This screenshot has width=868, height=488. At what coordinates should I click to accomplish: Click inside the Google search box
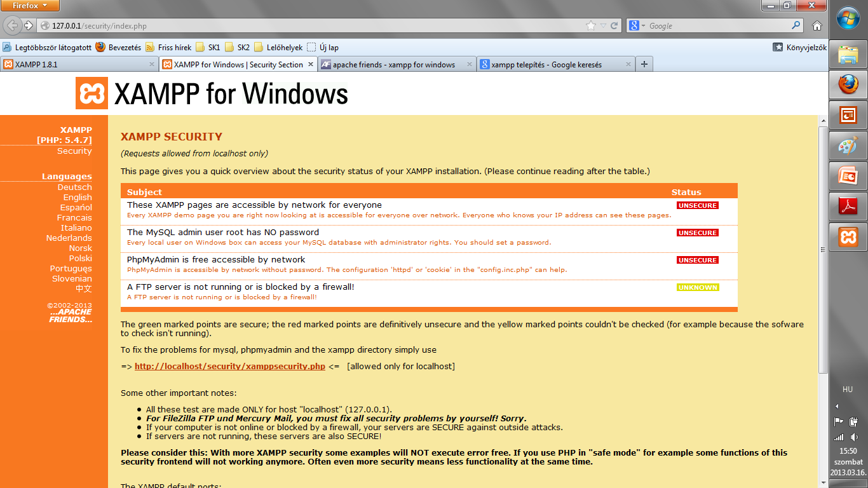point(718,26)
